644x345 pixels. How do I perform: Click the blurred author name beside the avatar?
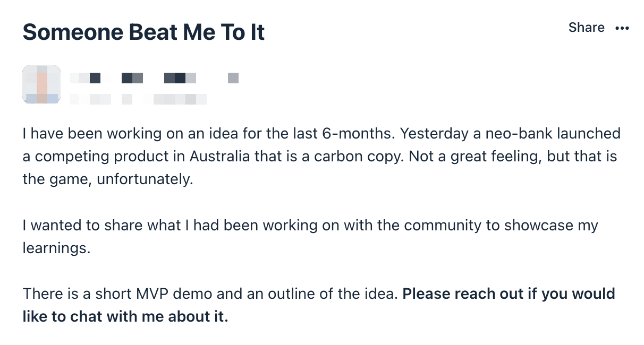click(x=154, y=79)
